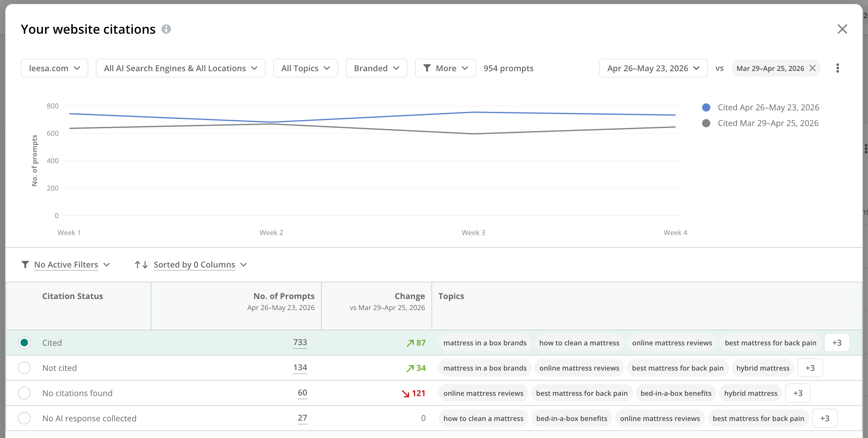Expand the All Topics dropdown
868x438 pixels.
click(x=306, y=68)
